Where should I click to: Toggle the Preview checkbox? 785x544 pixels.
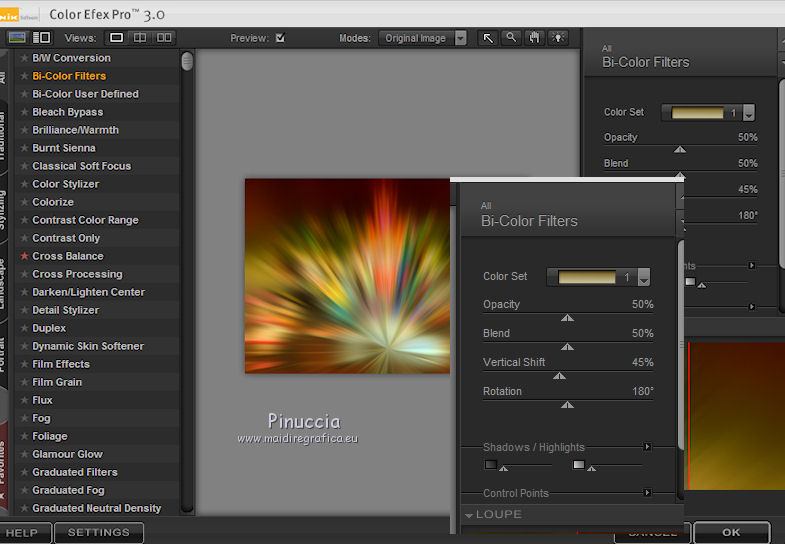280,38
